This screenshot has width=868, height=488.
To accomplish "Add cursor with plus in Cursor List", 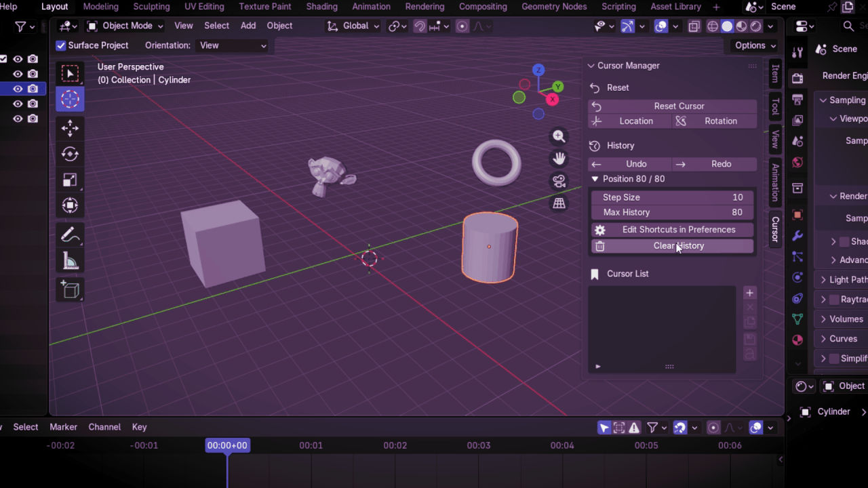I will click(x=749, y=293).
